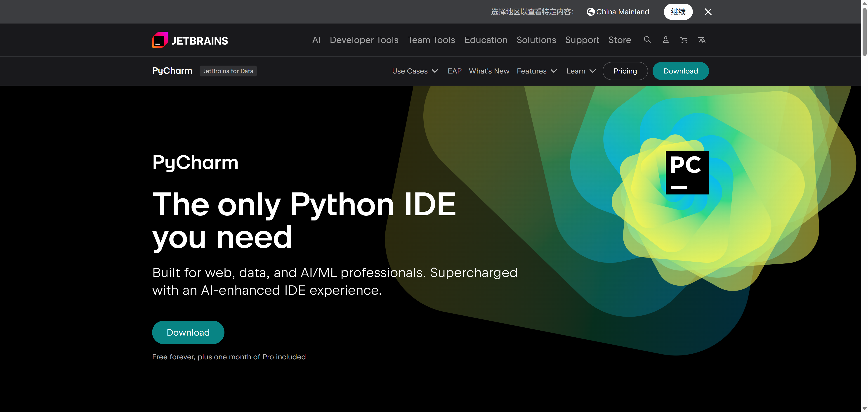Open the user account icon
This screenshot has width=868, height=412.
click(665, 40)
